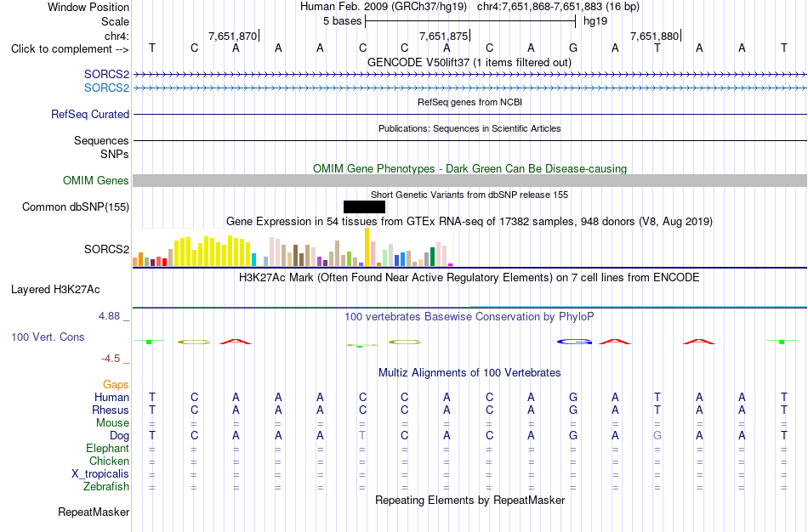Click the -4.5 conservation scale value
Viewport: 808px width, 532px height.
(x=111, y=359)
